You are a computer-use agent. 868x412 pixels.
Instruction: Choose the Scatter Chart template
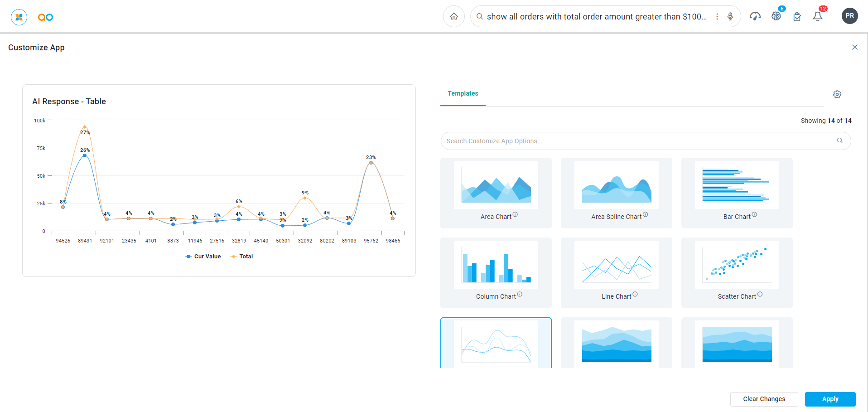point(737,272)
